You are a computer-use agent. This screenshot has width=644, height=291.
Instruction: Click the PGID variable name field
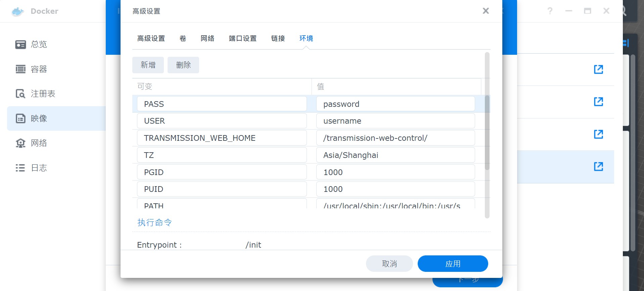tap(222, 172)
